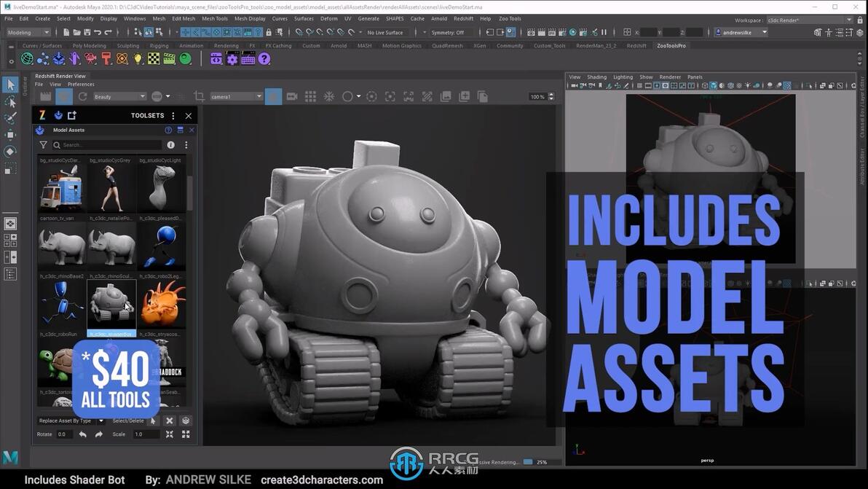This screenshot has width=868, height=489.
Task: Select the Maya arrow Select tool
Action: (10, 85)
